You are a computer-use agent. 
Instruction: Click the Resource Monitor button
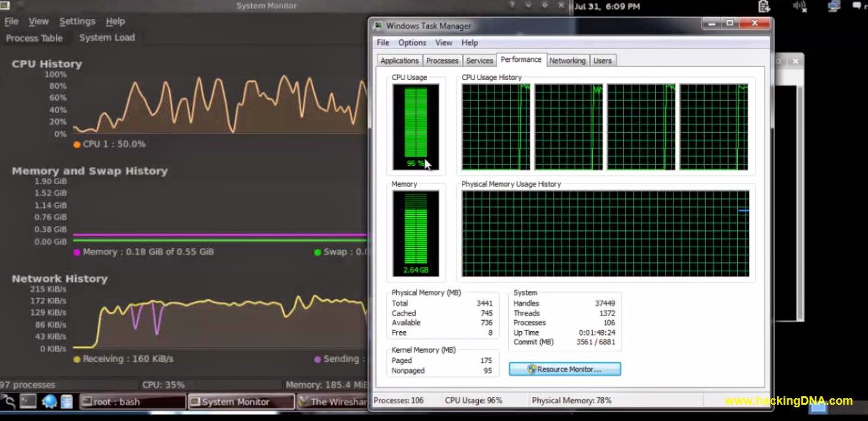[x=564, y=369]
